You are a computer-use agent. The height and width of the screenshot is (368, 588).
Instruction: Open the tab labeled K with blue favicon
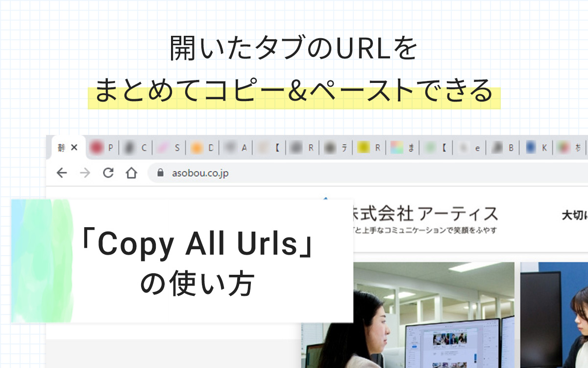click(536, 147)
